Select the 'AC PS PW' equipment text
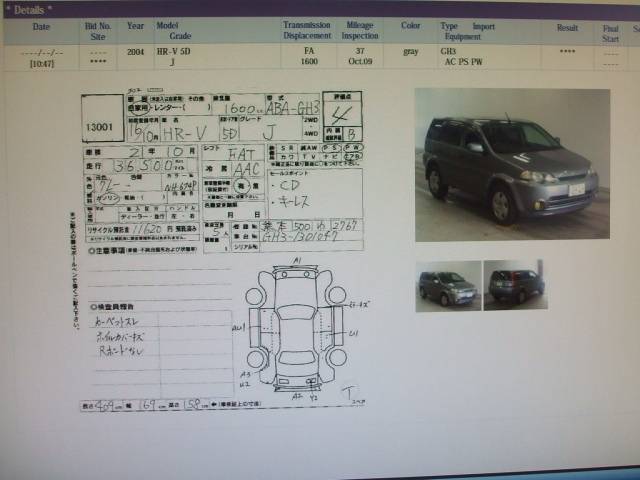 click(463, 62)
